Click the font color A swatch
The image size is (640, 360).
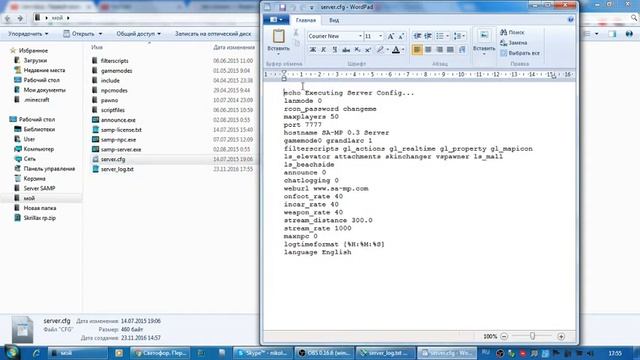click(x=396, y=50)
